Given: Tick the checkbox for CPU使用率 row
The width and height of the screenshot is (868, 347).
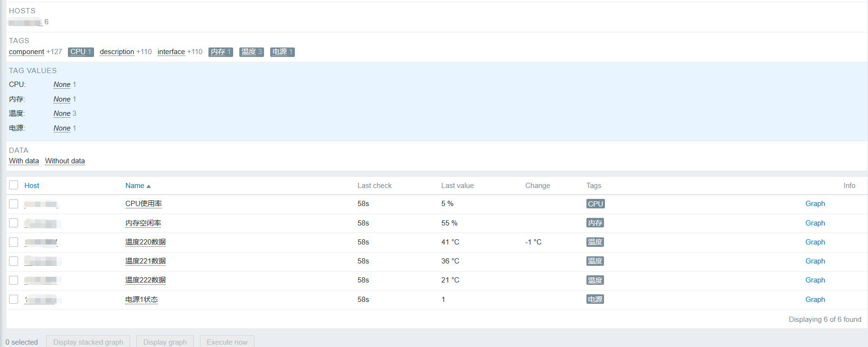Looking at the screenshot, I should [14, 204].
